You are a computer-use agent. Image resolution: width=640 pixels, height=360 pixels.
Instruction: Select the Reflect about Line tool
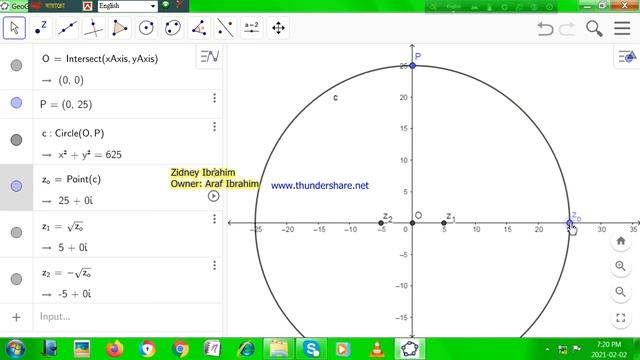(225, 28)
